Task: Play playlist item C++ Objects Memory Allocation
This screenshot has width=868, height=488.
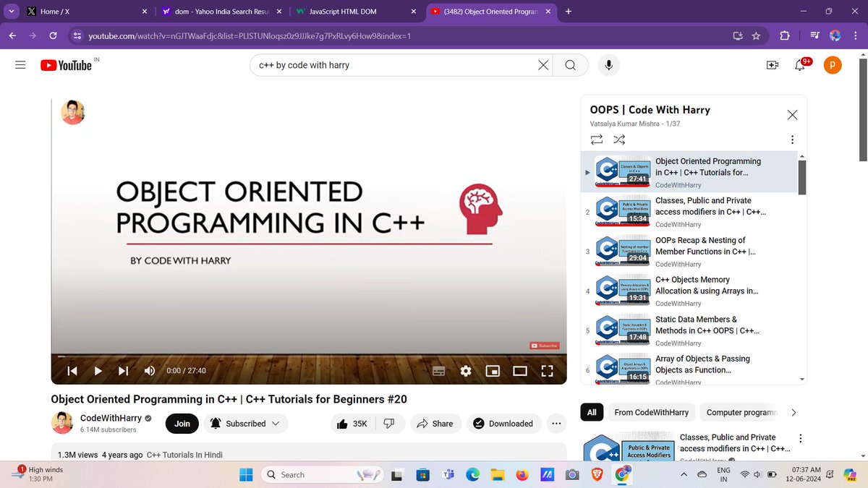Action: pyautogui.click(x=689, y=291)
